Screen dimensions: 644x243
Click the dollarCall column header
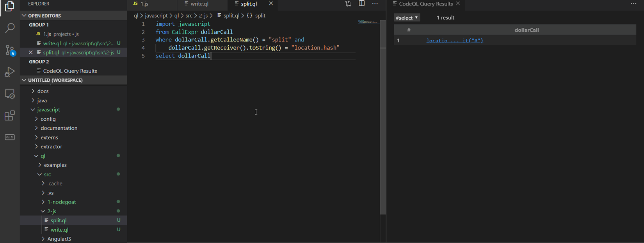tap(527, 30)
